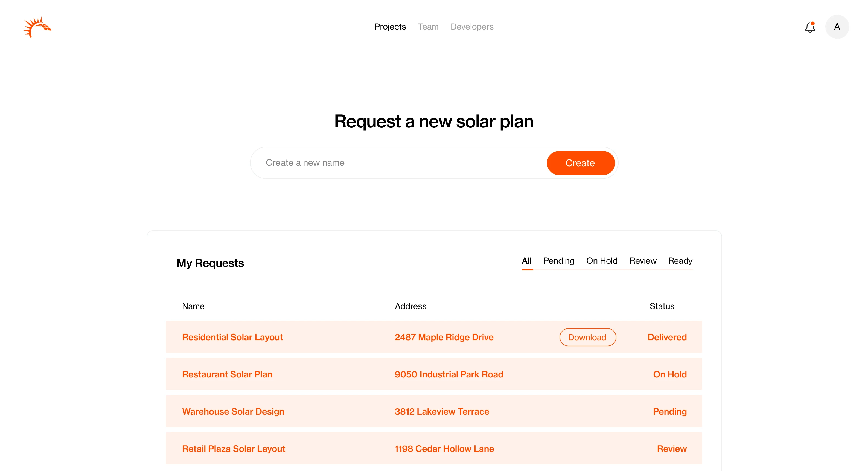Open Retail Plaza Solar Layout request
868x471 pixels.
[234, 449]
